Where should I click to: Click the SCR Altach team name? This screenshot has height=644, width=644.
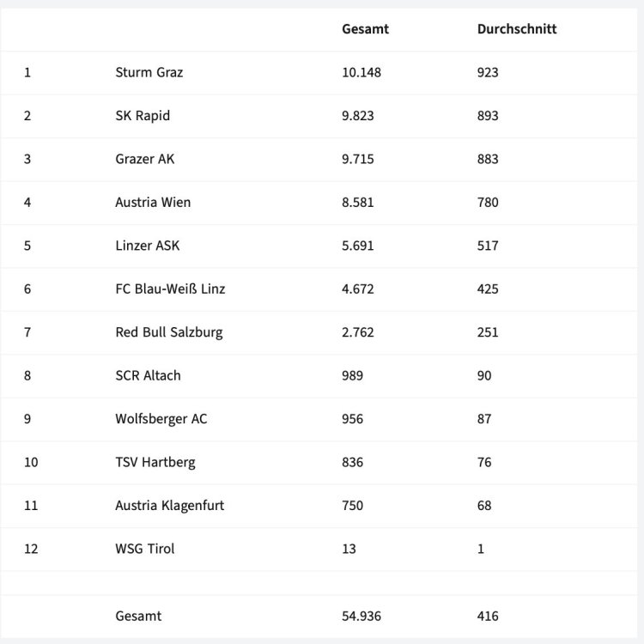point(148,375)
